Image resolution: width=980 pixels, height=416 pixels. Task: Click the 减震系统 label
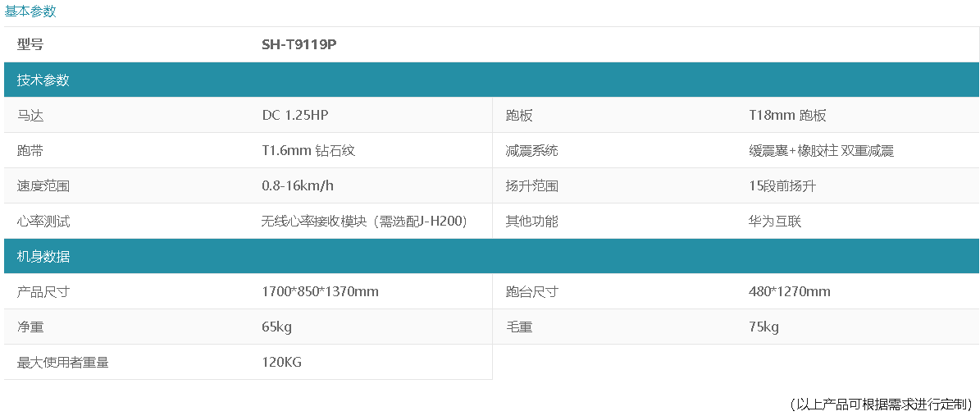(532, 151)
